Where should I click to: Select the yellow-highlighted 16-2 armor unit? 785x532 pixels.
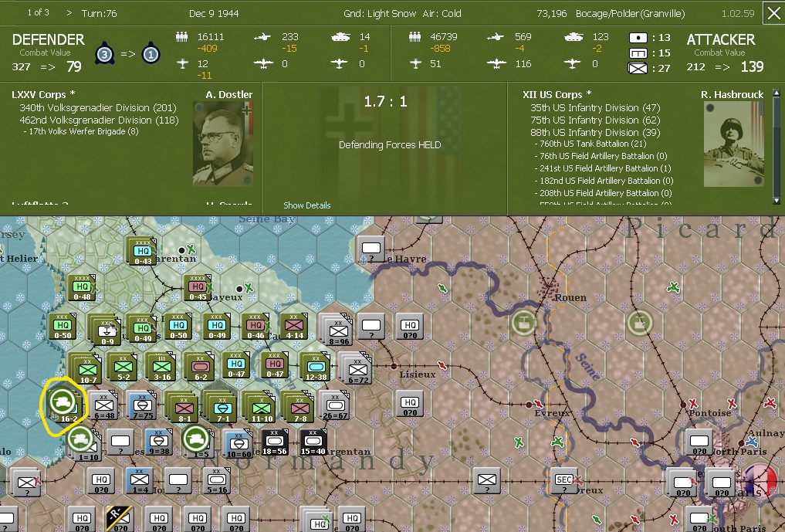(62, 402)
